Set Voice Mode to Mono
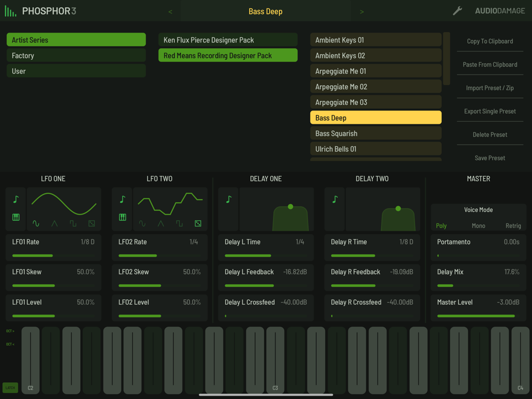This screenshot has width=532, height=399. [x=479, y=225]
